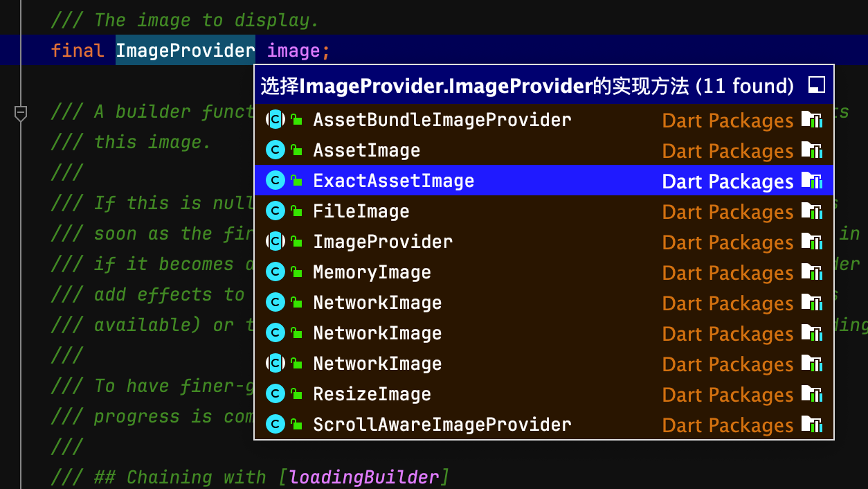Collapse the doc comment fold marker in gutter

[21, 113]
